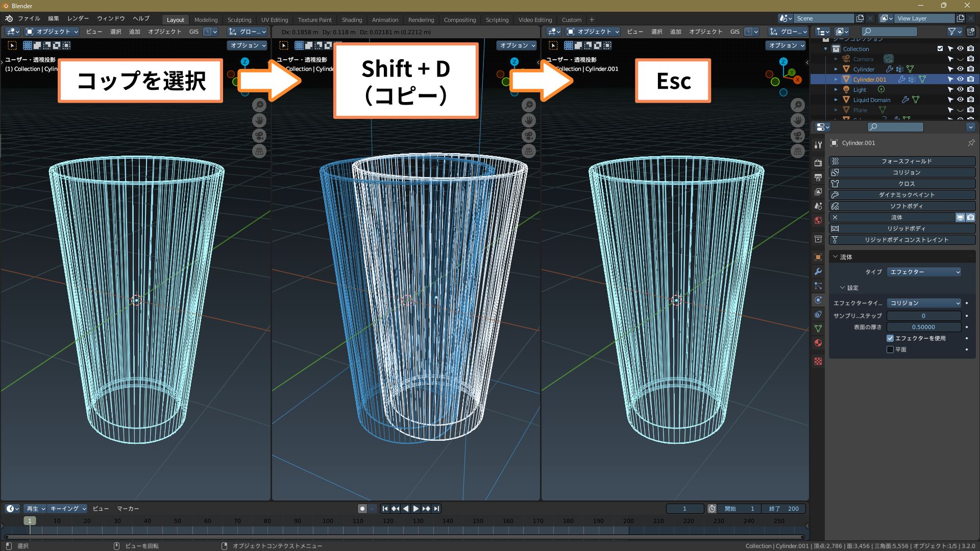This screenshot has width=980, height=551.
Task: Click the outliner filter funnel icon
Action: (952, 32)
